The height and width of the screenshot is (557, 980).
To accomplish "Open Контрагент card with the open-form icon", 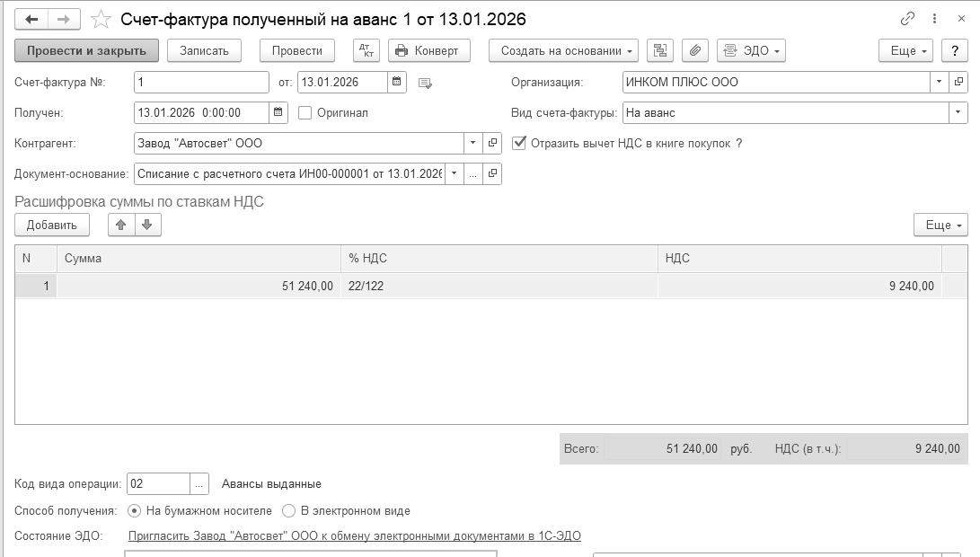I will pyautogui.click(x=492, y=143).
